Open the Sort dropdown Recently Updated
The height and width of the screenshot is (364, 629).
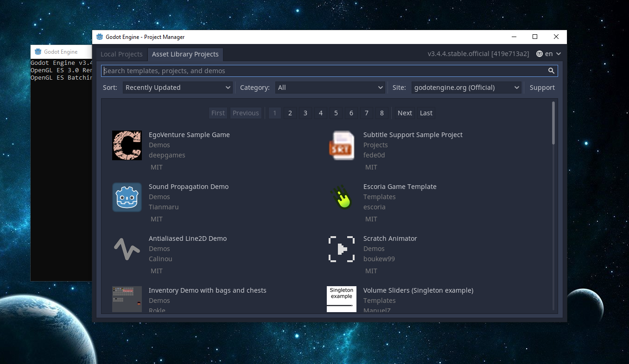coord(178,88)
